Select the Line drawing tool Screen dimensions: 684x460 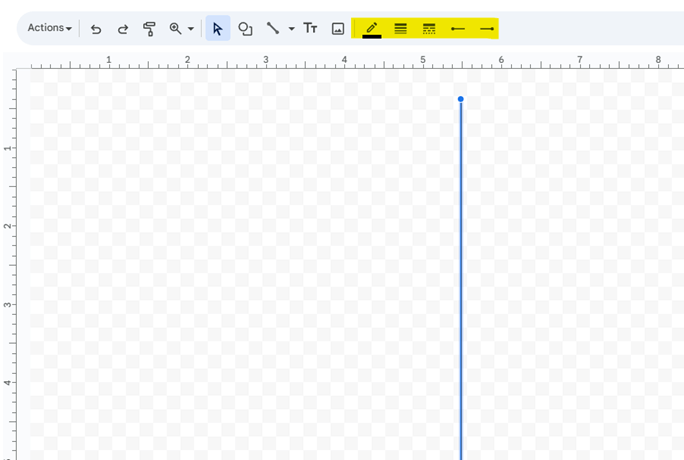[272, 29]
